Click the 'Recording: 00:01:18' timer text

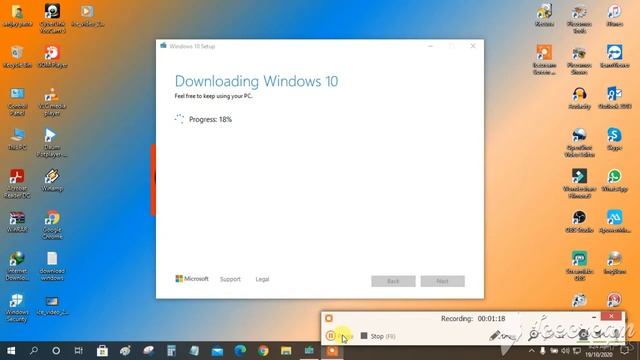coord(473,318)
